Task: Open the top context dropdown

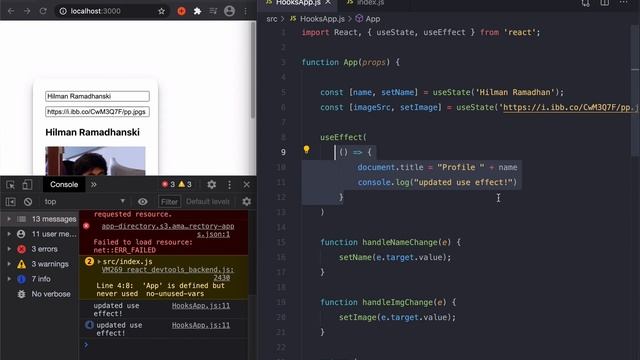Action: (84, 202)
